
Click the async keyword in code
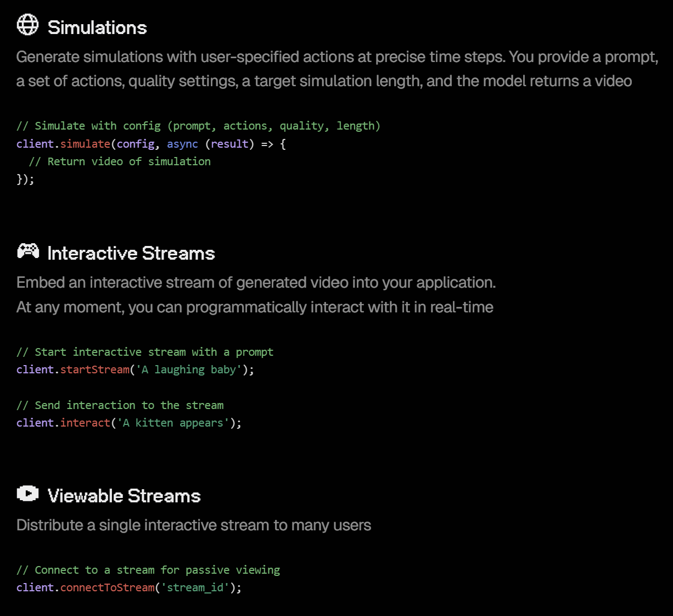tap(182, 144)
